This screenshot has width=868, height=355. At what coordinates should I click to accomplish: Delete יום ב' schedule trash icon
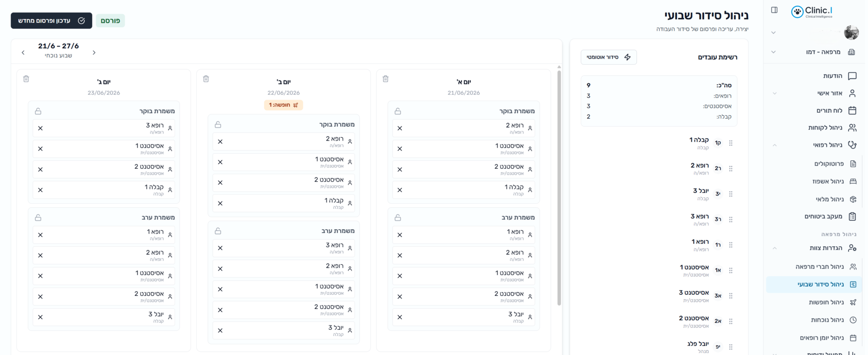point(206,79)
